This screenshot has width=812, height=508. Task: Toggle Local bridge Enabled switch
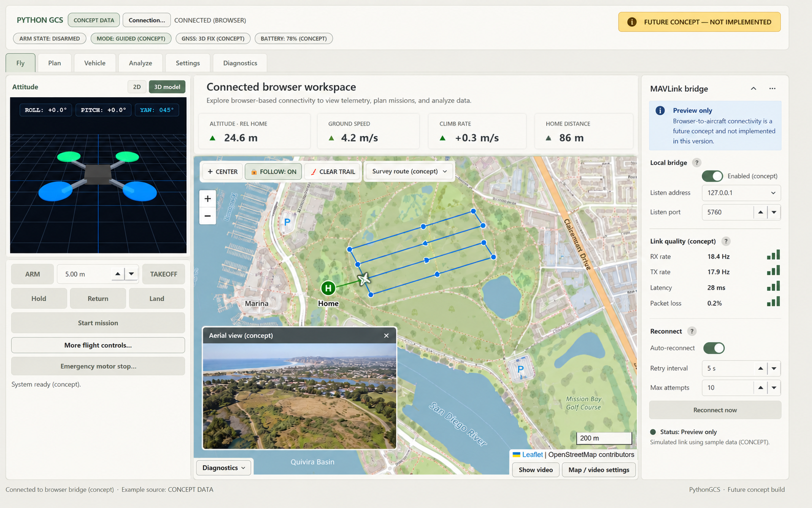[712, 176]
